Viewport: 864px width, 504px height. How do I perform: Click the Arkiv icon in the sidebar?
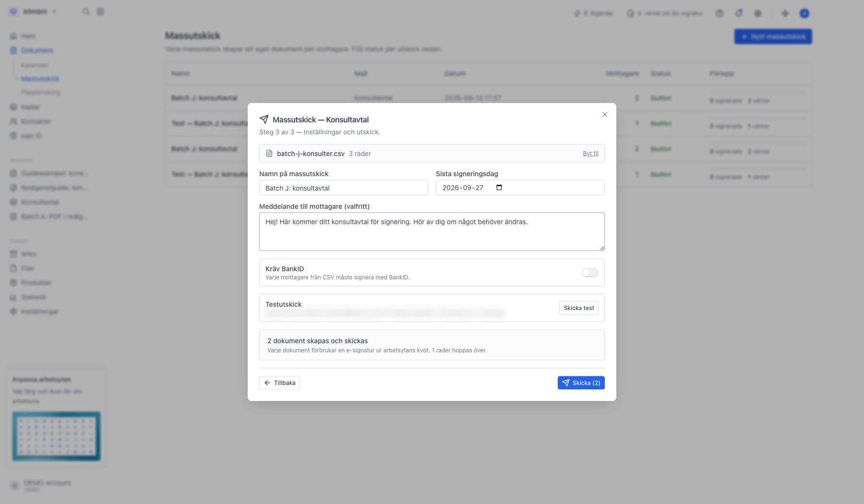13,254
